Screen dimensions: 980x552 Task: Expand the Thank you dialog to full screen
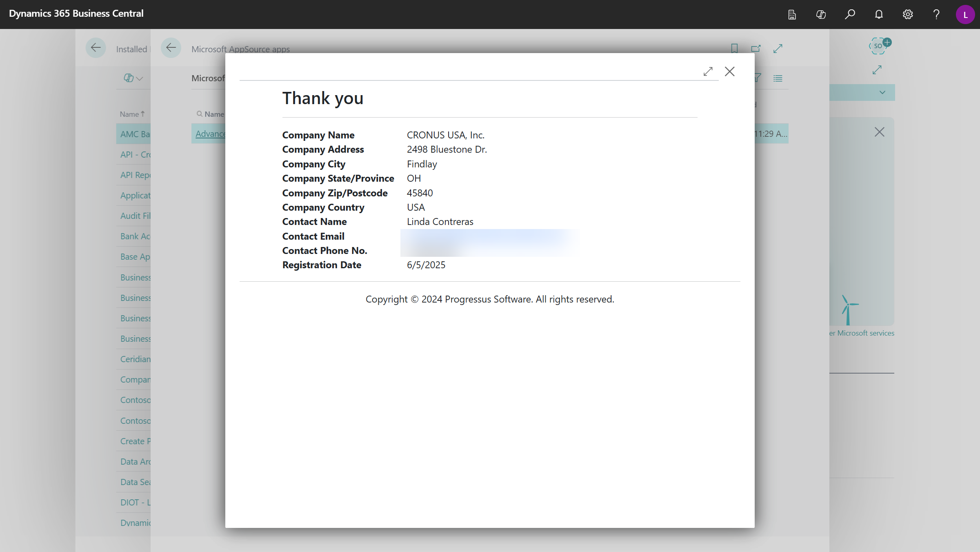tap(708, 71)
